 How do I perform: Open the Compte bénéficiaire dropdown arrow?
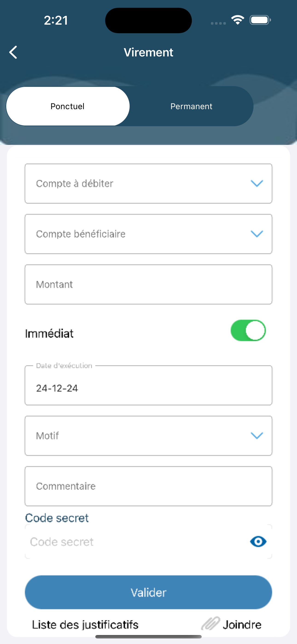(x=257, y=234)
